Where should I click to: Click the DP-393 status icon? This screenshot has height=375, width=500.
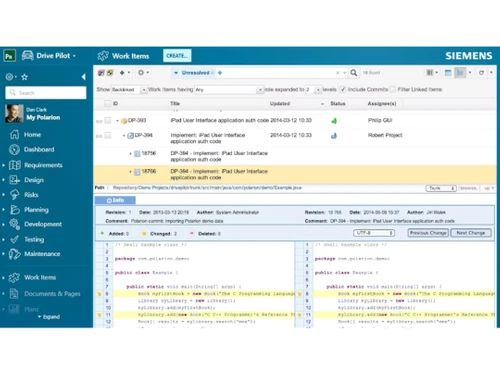pyautogui.click(x=334, y=121)
